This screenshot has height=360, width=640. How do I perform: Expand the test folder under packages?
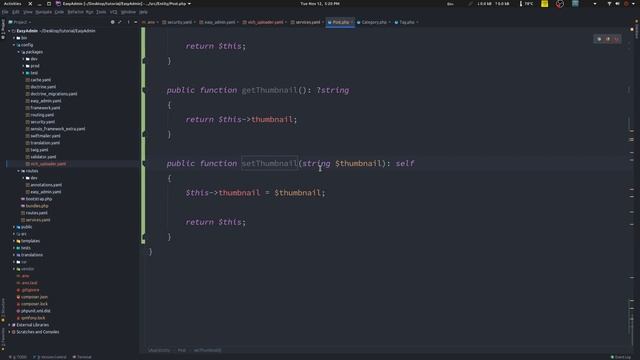click(24, 73)
